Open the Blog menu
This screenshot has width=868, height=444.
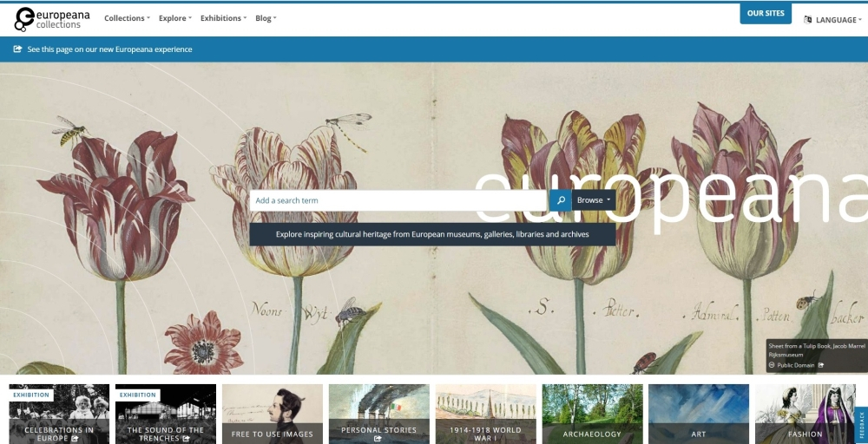click(x=266, y=18)
